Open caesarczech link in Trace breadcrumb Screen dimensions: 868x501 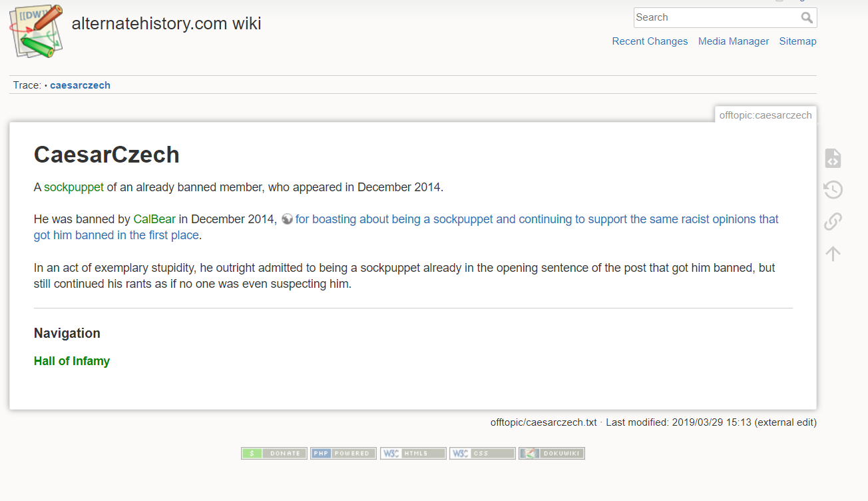click(x=80, y=85)
